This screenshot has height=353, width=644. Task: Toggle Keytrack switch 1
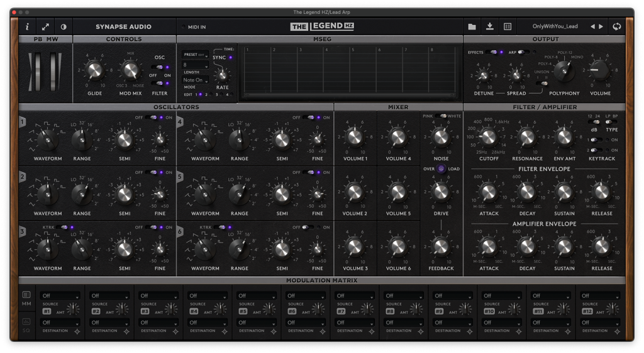click(x=596, y=140)
